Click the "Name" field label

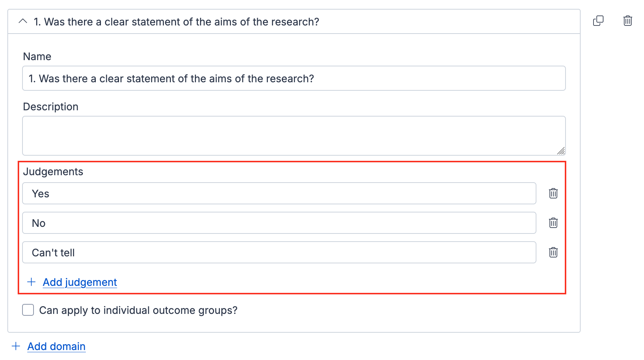pyautogui.click(x=37, y=56)
